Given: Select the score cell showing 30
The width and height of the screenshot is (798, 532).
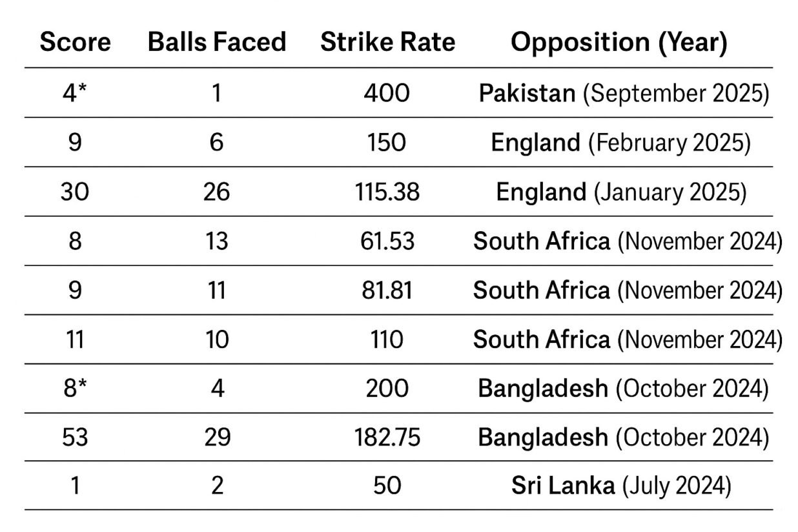Looking at the screenshot, I should point(75,192).
